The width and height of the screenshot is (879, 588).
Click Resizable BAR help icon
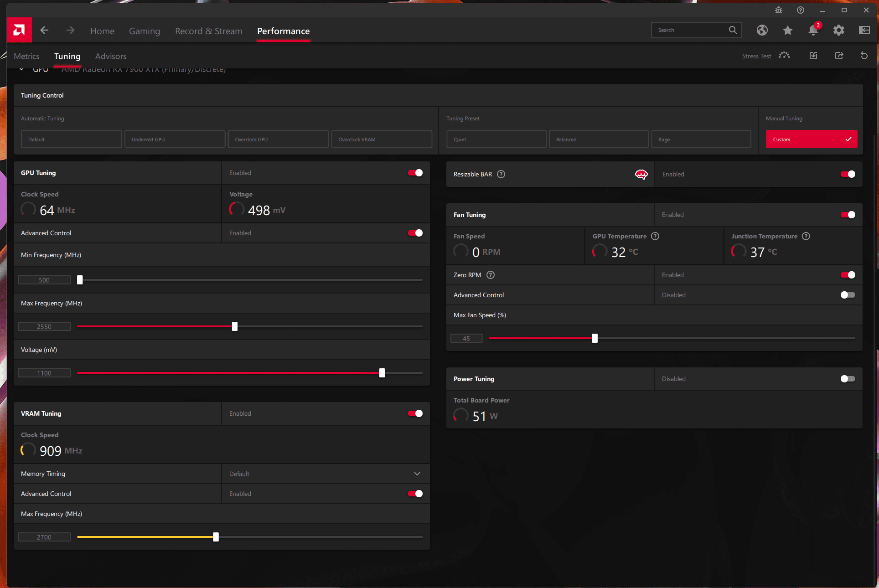(x=501, y=174)
